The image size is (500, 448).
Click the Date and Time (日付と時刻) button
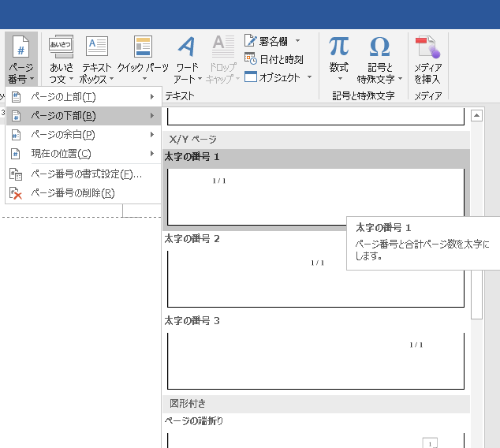click(274, 59)
